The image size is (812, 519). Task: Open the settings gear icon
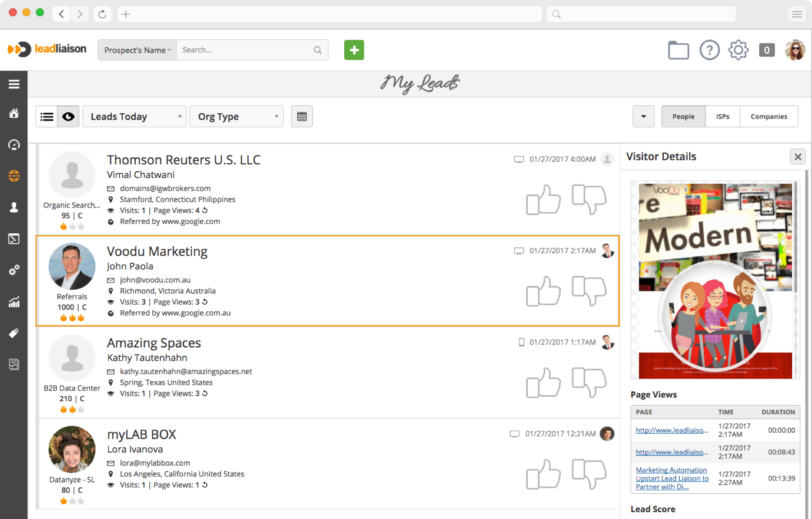point(738,50)
